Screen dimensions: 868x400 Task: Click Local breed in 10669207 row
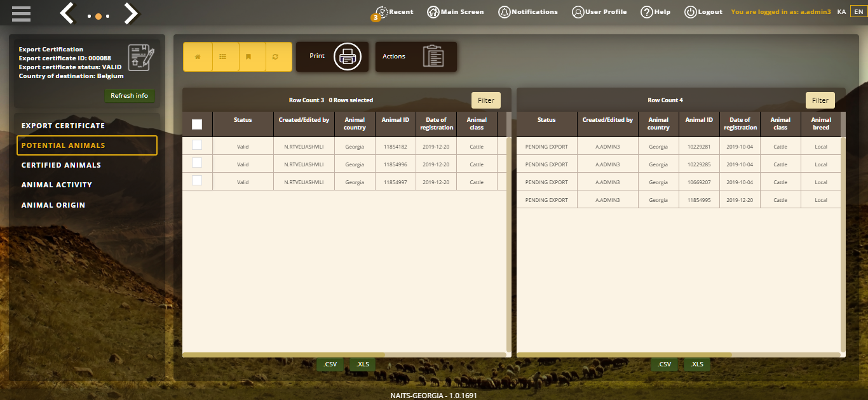click(x=821, y=182)
